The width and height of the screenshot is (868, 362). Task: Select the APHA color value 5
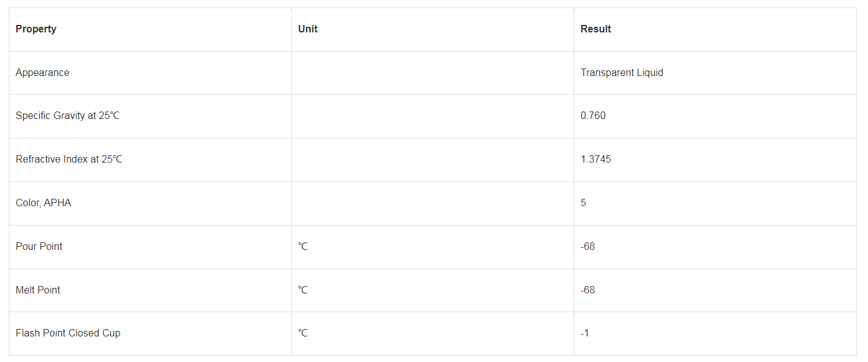[583, 203]
